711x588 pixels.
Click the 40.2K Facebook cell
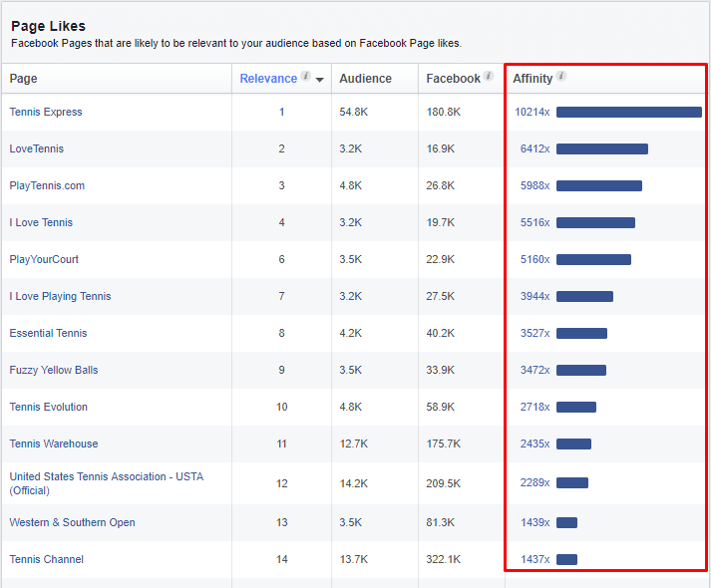pyautogui.click(x=441, y=333)
